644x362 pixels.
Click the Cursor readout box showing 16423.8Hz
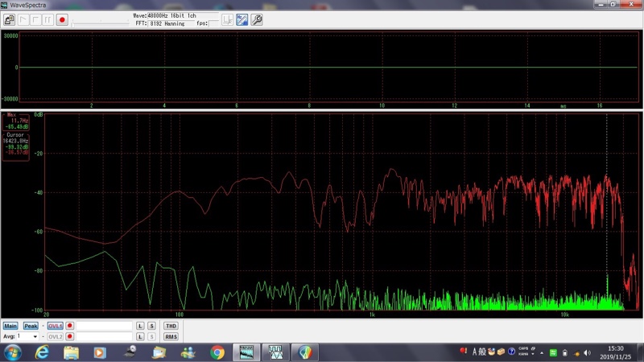16,146
